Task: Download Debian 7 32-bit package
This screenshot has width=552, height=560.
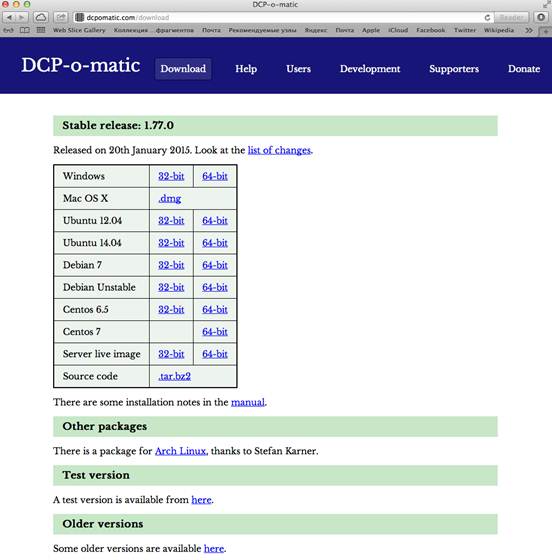Action: pyautogui.click(x=171, y=265)
